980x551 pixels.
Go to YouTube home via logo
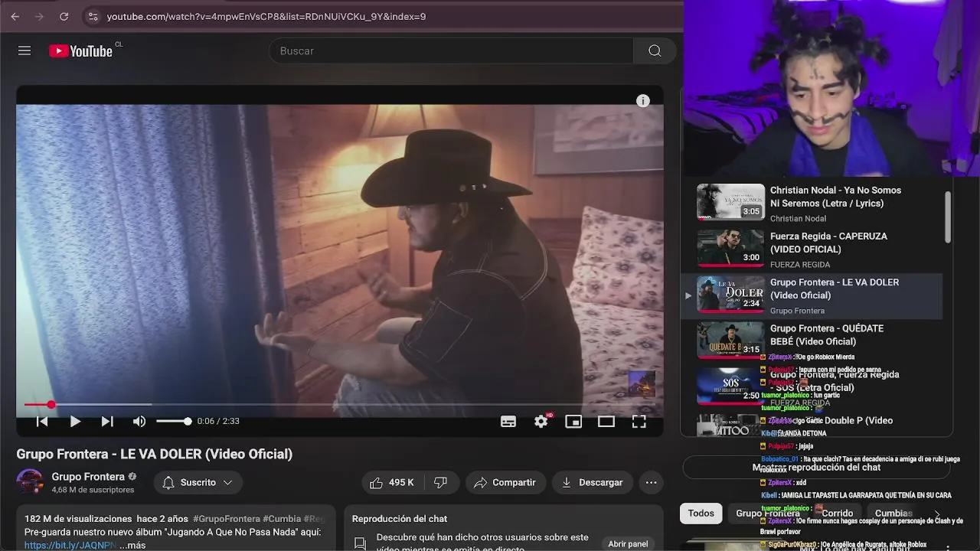(81, 51)
